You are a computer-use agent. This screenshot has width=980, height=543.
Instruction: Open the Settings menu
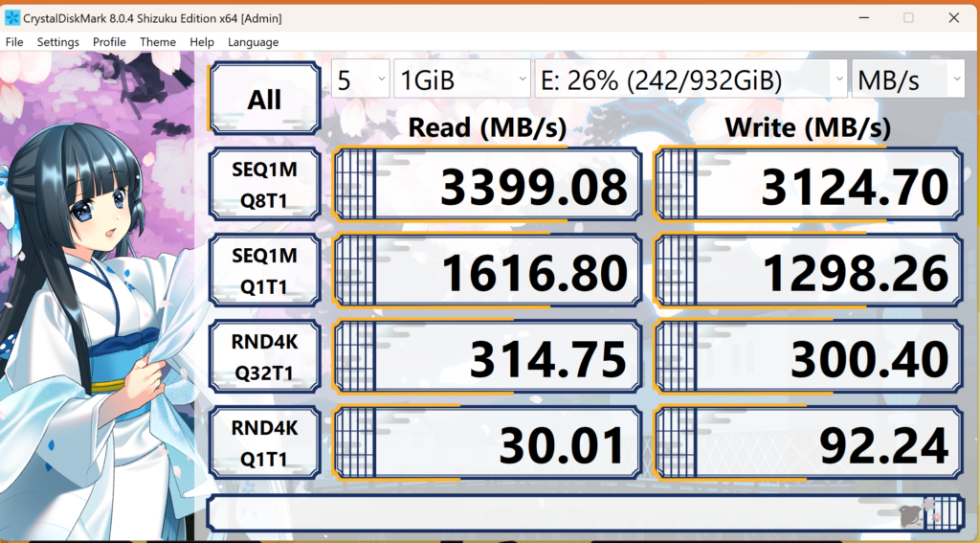58,42
